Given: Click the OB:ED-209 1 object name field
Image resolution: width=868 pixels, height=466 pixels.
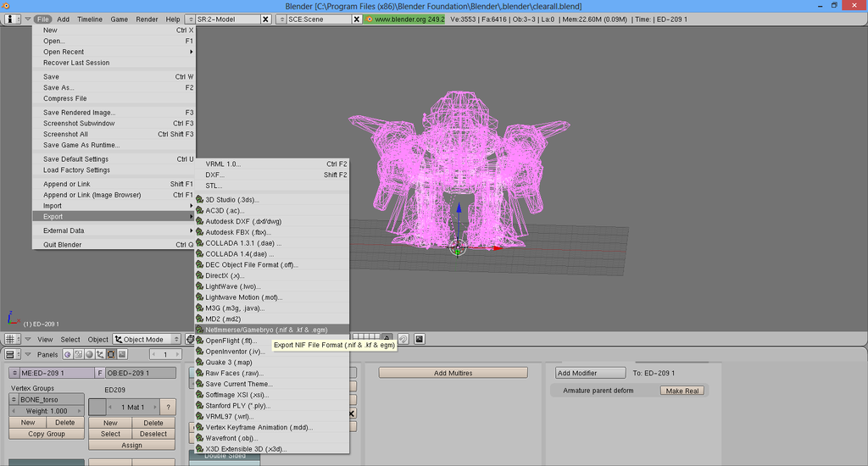Looking at the screenshot, I should coord(141,373).
